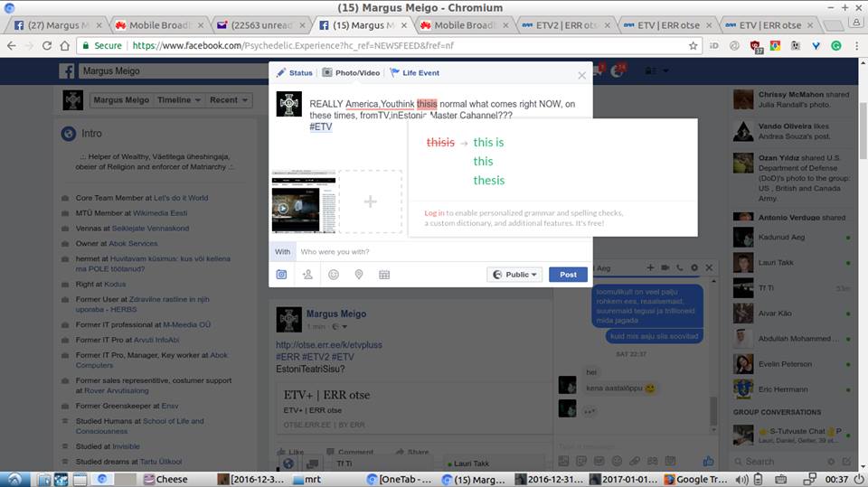
Task: Open the otse.err.ee/k/etvpluss link
Action: (x=329, y=345)
